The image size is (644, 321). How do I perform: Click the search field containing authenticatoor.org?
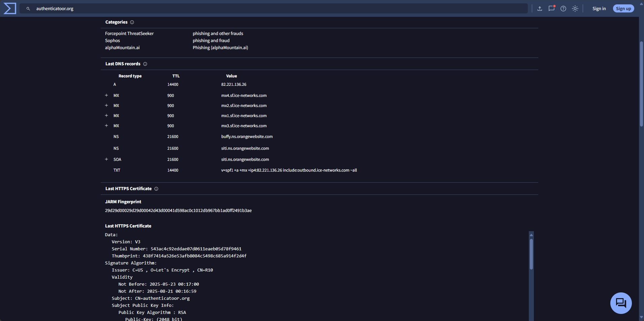pos(269,9)
